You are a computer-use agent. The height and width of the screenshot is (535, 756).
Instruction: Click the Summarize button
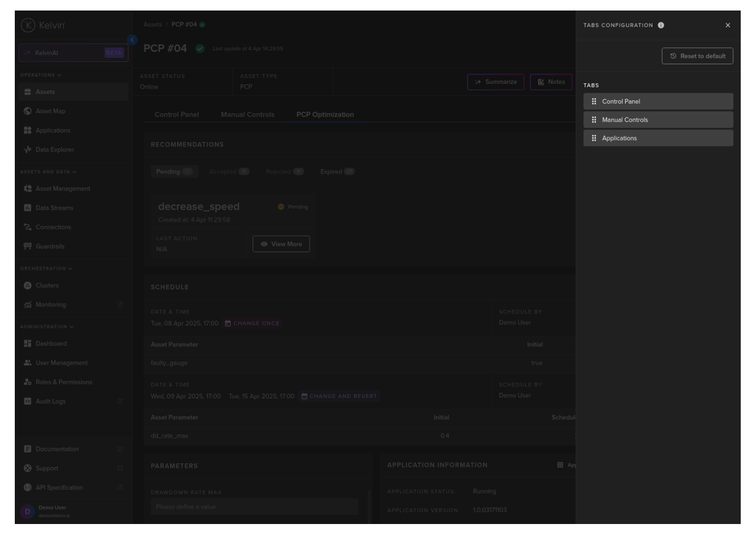tap(495, 82)
